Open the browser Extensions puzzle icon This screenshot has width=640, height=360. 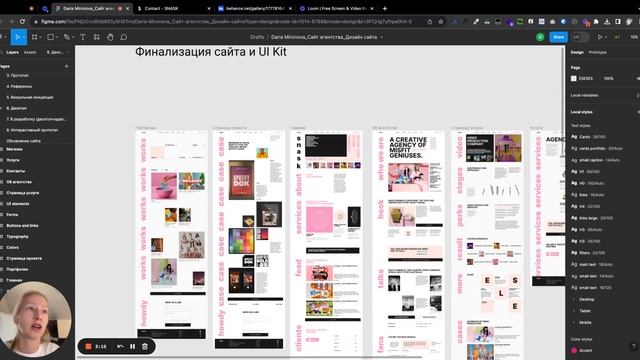tap(596, 21)
